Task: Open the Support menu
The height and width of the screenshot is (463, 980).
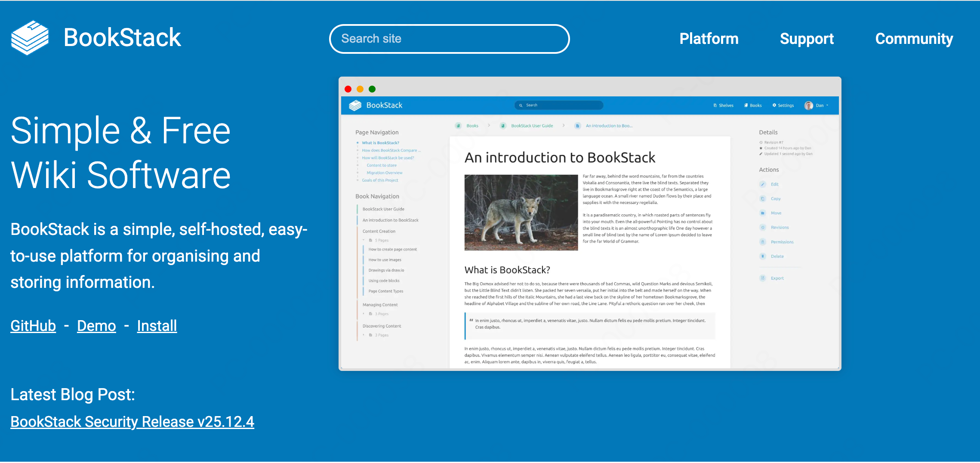Action: tap(807, 39)
